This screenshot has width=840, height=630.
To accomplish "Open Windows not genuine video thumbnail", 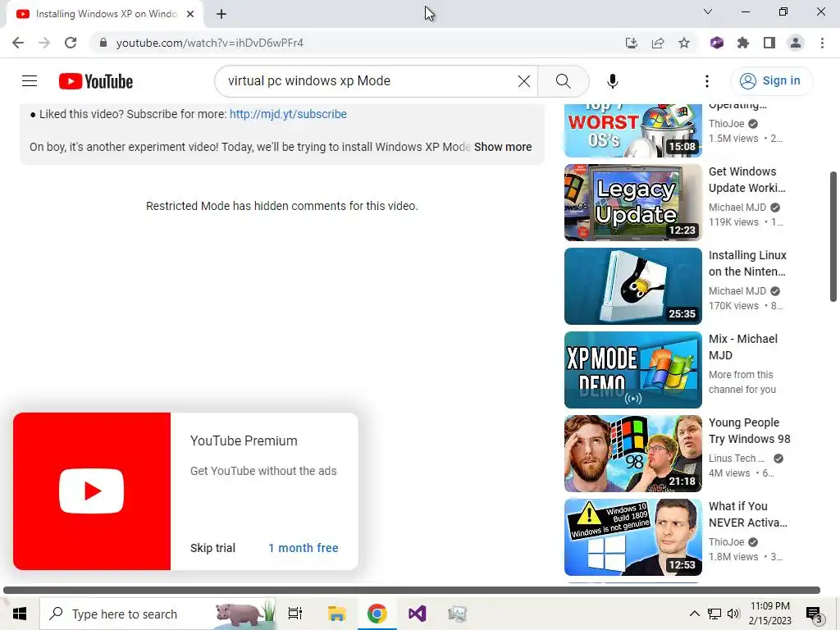I will (632, 536).
